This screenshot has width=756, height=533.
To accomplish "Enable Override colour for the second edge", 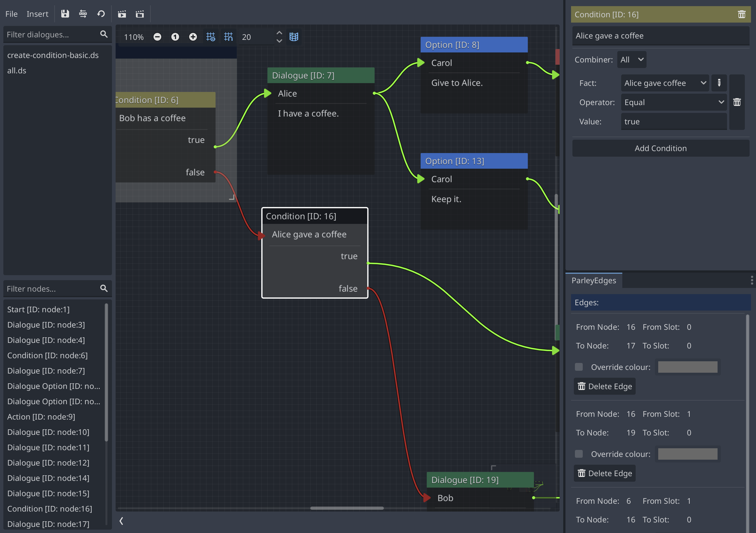I will point(579,454).
